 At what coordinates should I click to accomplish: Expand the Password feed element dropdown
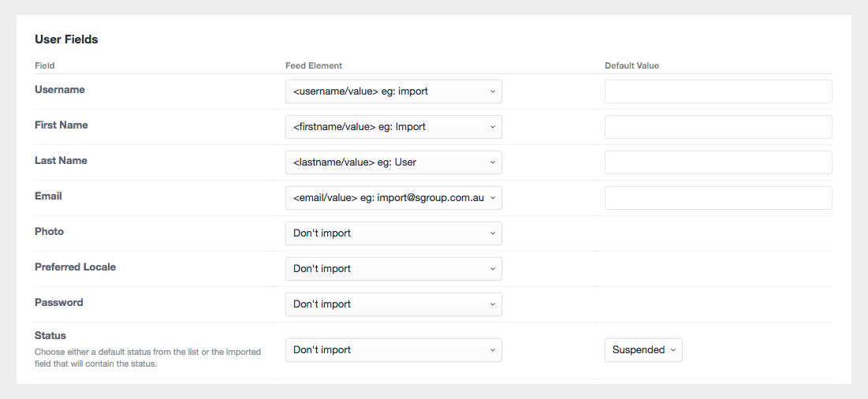[x=393, y=304]
